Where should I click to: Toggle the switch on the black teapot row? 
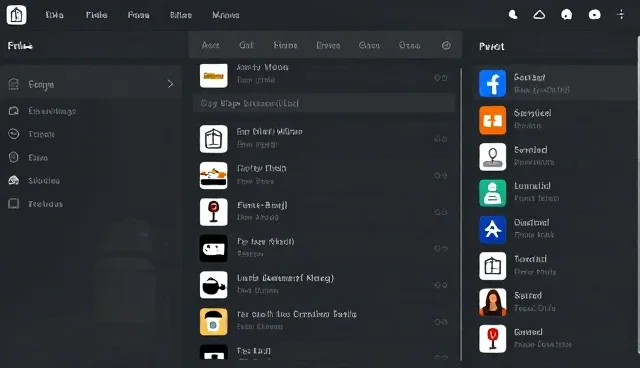[x=440, y=285]
